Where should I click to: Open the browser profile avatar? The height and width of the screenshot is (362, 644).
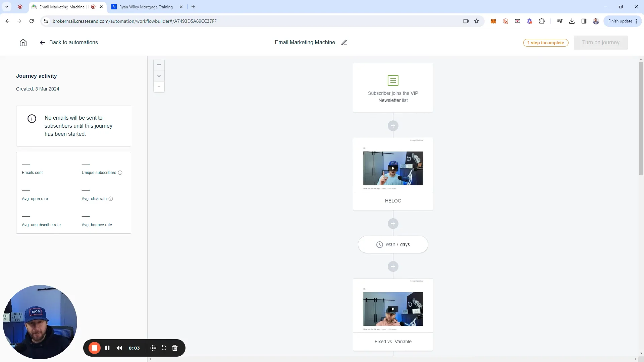[x=596, y=21]
